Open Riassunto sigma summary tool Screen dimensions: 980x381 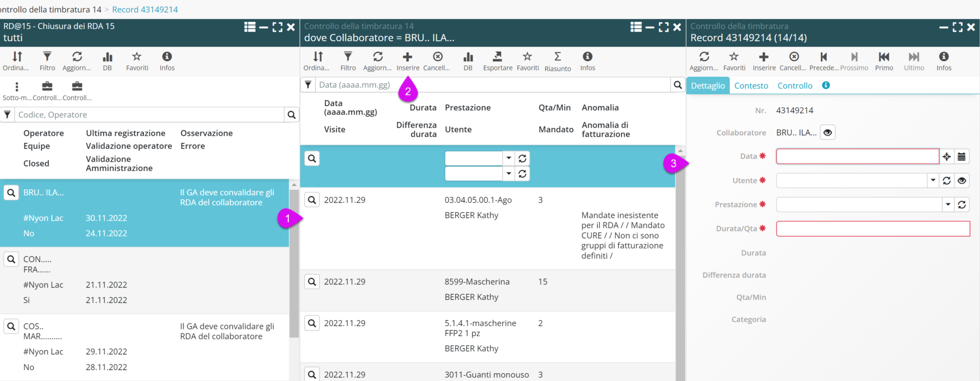pos(557,57)
